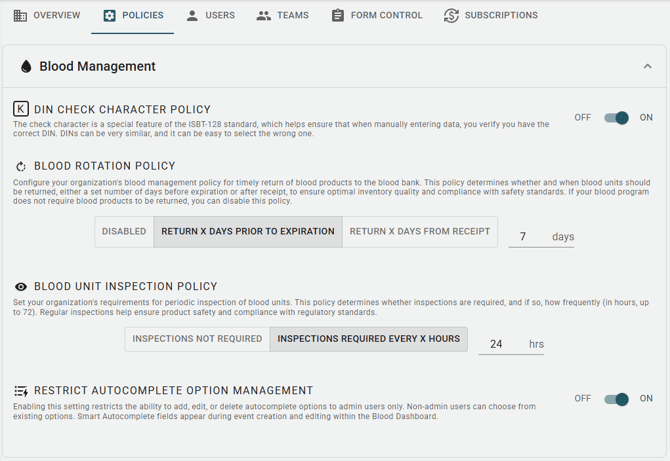Click the BLOOD ROTATION POLICY heading
Screen dimensions: 670x461
pyautogui.click(x=105, y=166)
